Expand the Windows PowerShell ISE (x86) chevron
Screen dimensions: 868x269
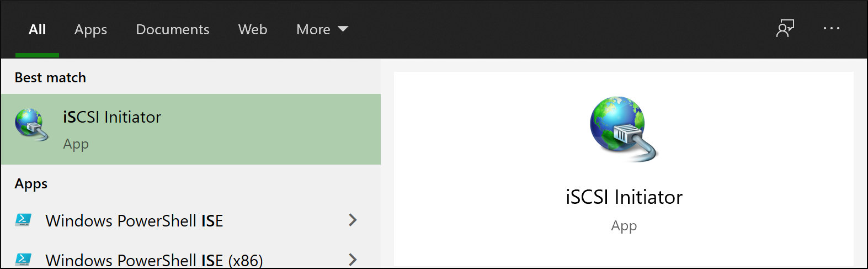[353, 259]
